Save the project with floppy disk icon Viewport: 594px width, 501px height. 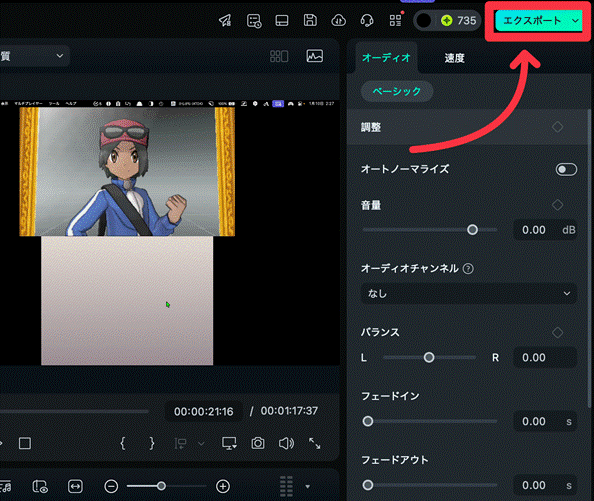[310, 20]
